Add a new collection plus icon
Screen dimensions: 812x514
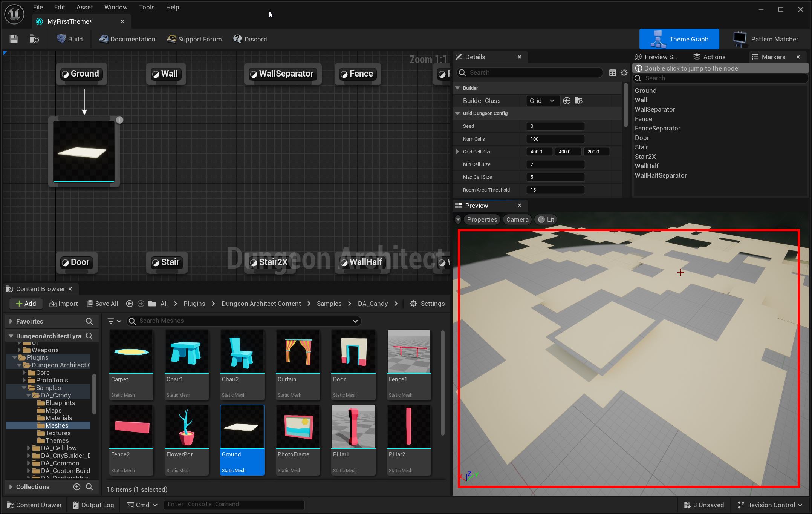click(x=77, y=487)
